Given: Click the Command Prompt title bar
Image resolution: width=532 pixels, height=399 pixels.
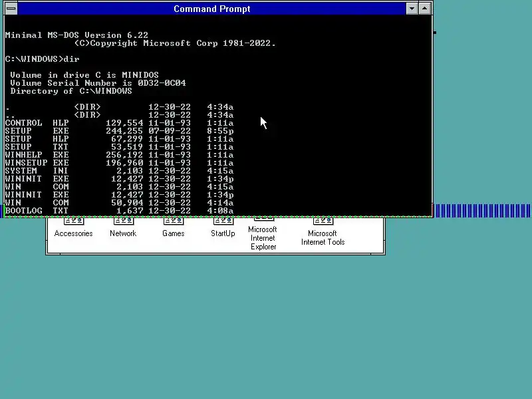Looking at the screenshot, I should 211,9.
